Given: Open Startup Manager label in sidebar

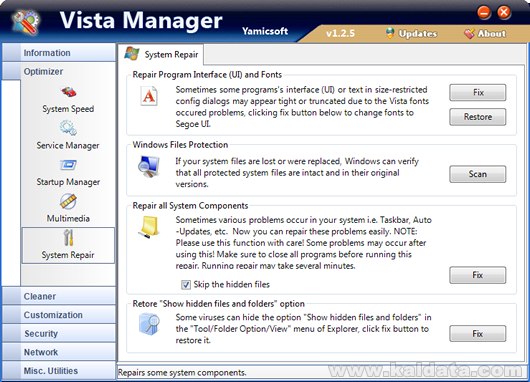Looking at the screenshot, I should pos(68,182).
